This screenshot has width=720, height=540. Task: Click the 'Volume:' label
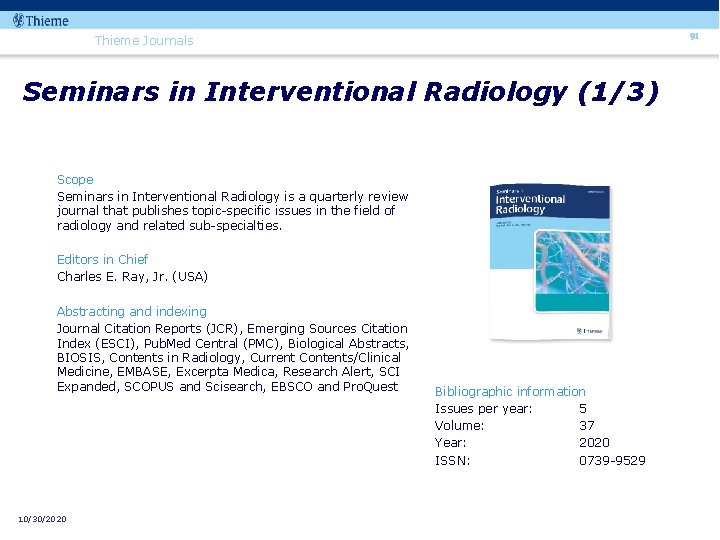459,426
